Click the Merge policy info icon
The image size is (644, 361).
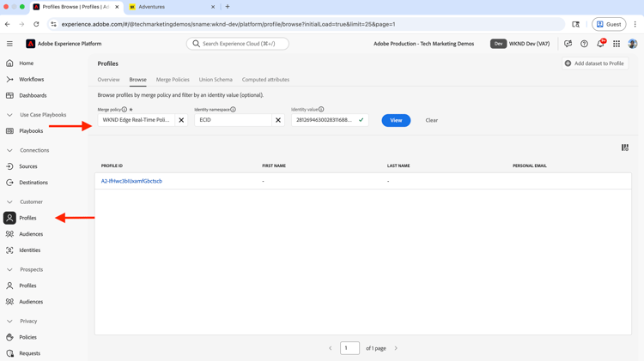124,110
